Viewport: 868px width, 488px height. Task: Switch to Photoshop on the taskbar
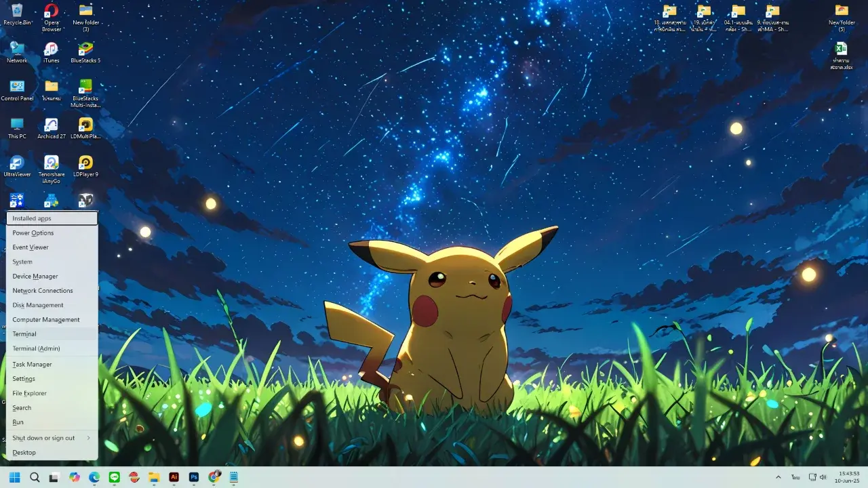pyautogui.click(x=194, y=477)
